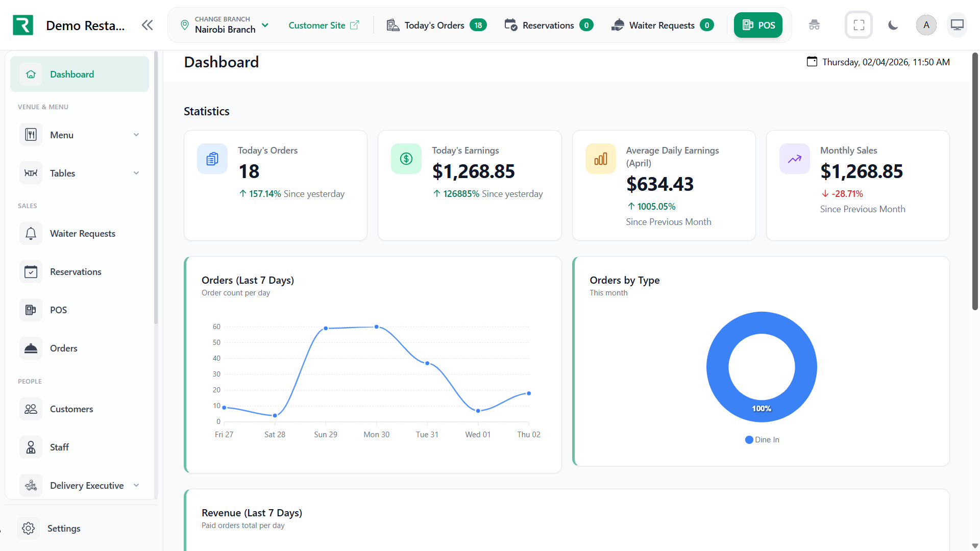Click the Demo Restaurant name text
This screenshot has height=551, width=980.
point(85,26)
